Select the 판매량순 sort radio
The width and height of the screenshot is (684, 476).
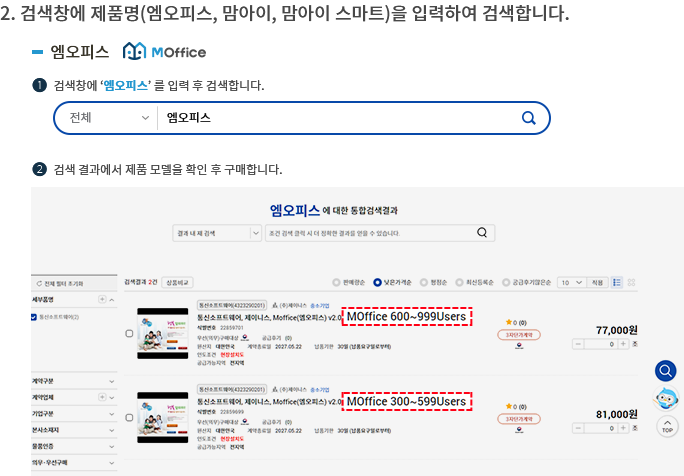click(x=336, y=283)
